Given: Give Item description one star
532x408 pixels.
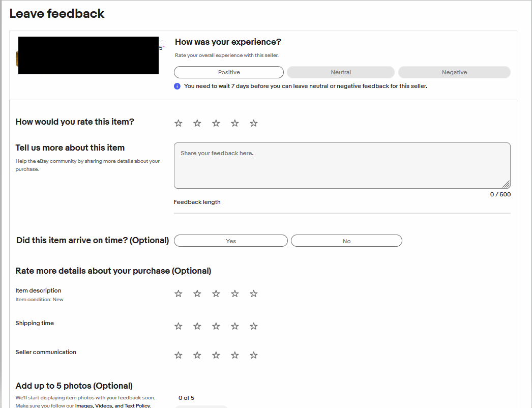Looking at the screenshot, I should click(179, 294).
